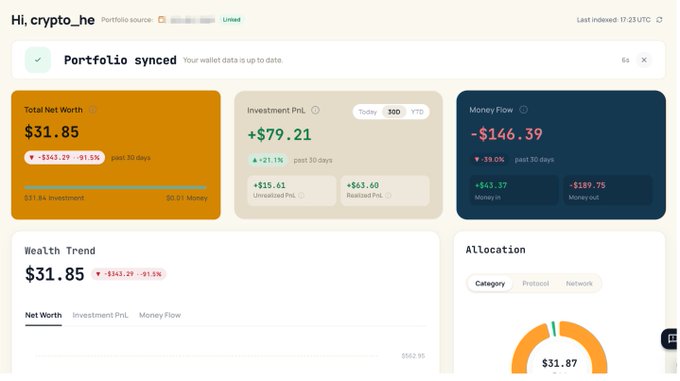Switch Investment PnL to Today
The width and height of the screenshot is (680, 381).
pyautogui.click(x=367, y=112)
